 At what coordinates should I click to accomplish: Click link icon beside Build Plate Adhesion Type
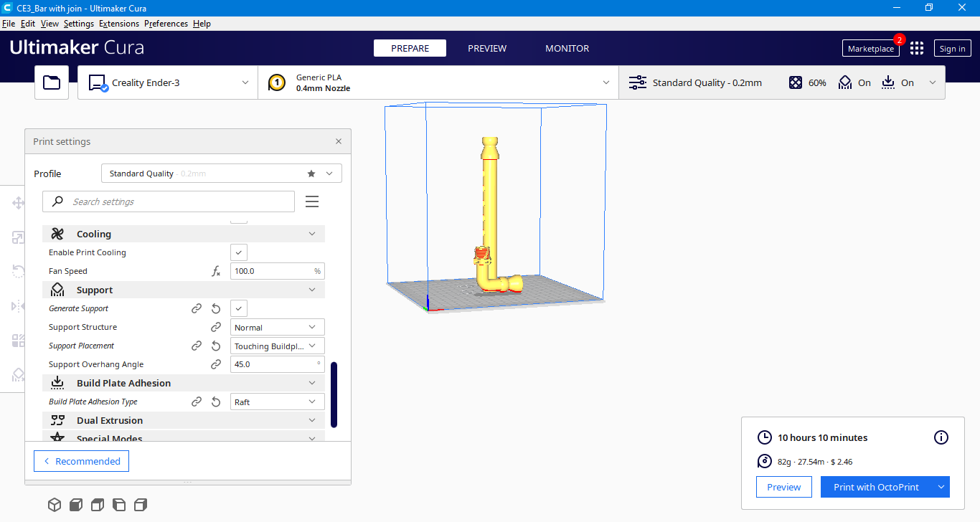(x=197, y=402)
